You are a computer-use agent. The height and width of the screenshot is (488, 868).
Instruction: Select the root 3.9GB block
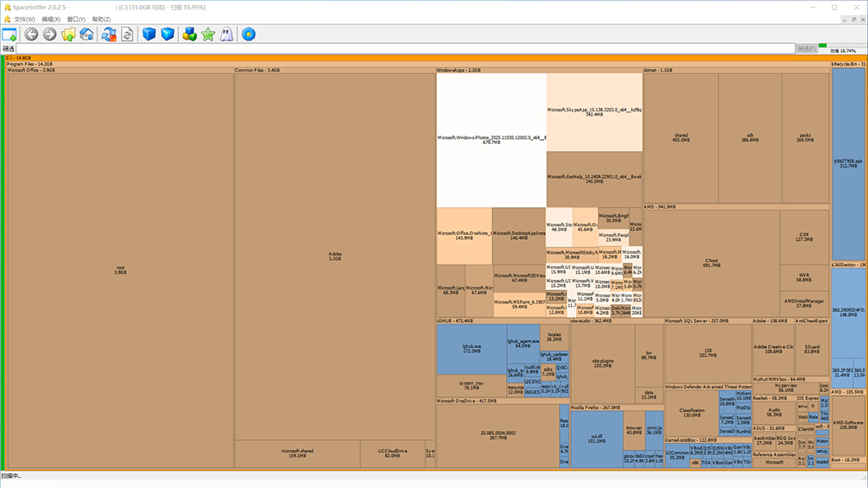tap(120, 271)
